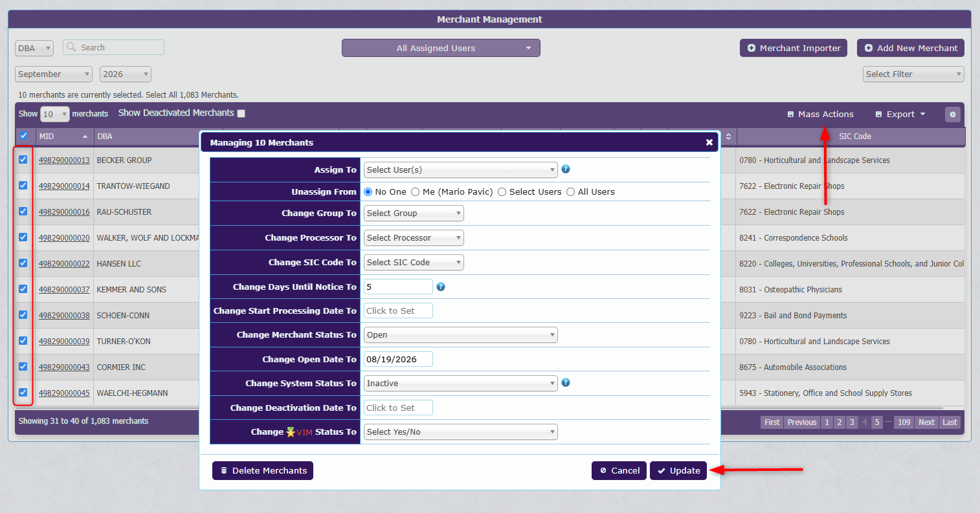Open the All Assigned Users dropdown
The height and width of the screenshot is (513, 980).
click(x=441, y=48)
